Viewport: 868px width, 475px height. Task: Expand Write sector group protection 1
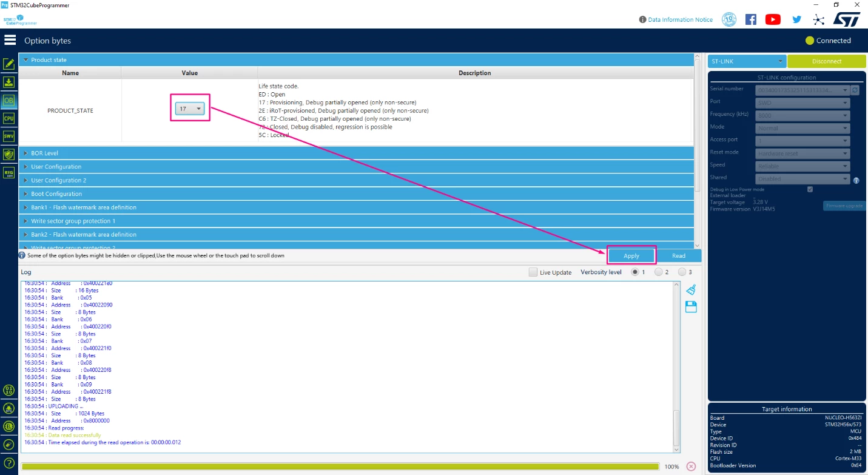(x=356, y=221)
